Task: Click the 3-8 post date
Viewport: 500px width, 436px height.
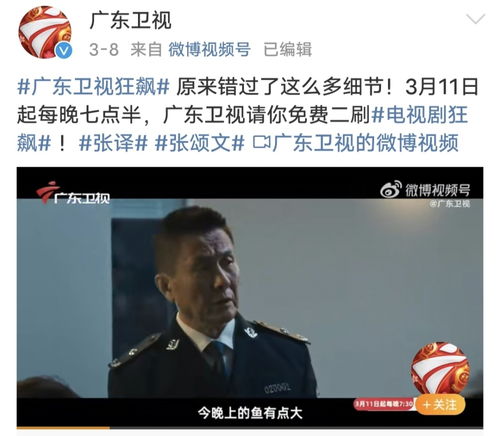Action: [x=104, y=50]
